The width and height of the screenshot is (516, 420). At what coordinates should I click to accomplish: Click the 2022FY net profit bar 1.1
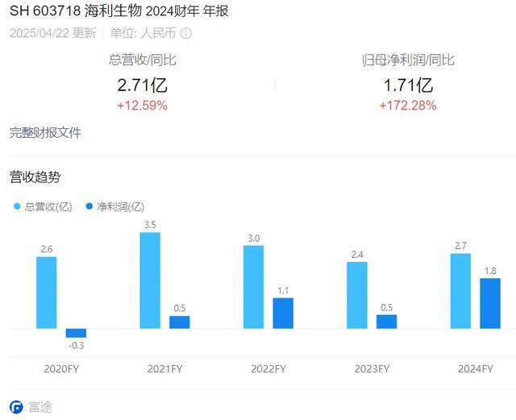(283, 314)
